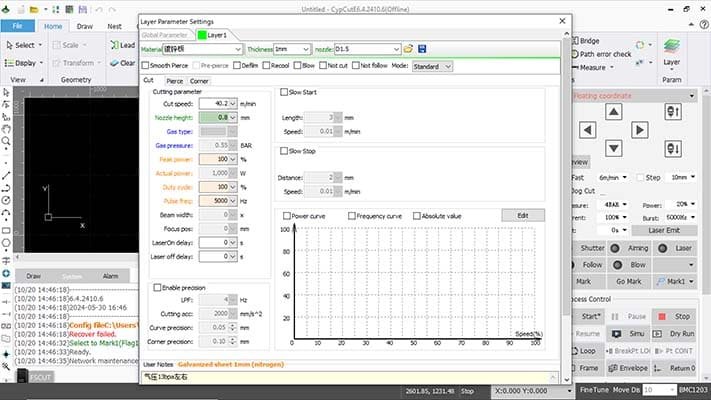711x400 pixels.
Task: Click the help question mark icon
Action: click(704, 25)
